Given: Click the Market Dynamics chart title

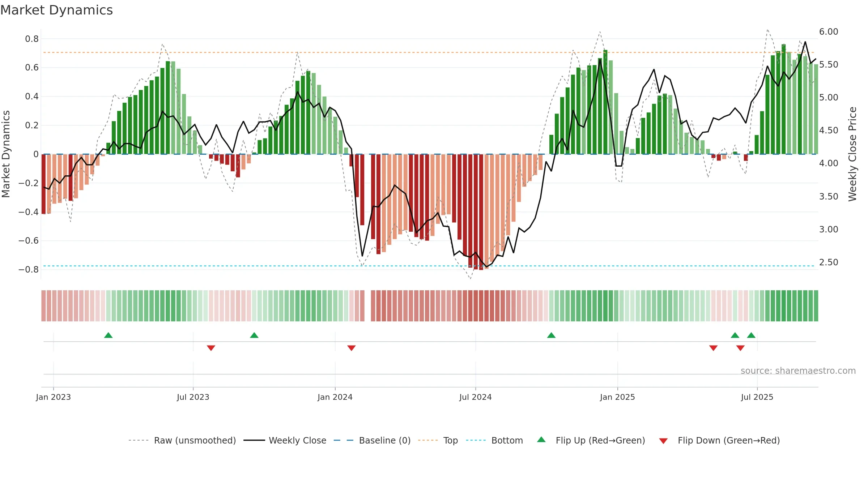Looking at the screenshot, I should click(56, 10).
